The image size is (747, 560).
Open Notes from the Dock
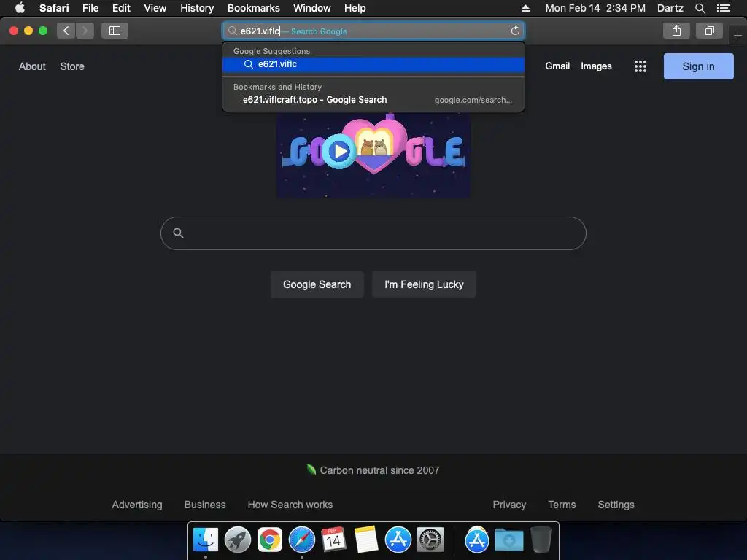point(366,540)
